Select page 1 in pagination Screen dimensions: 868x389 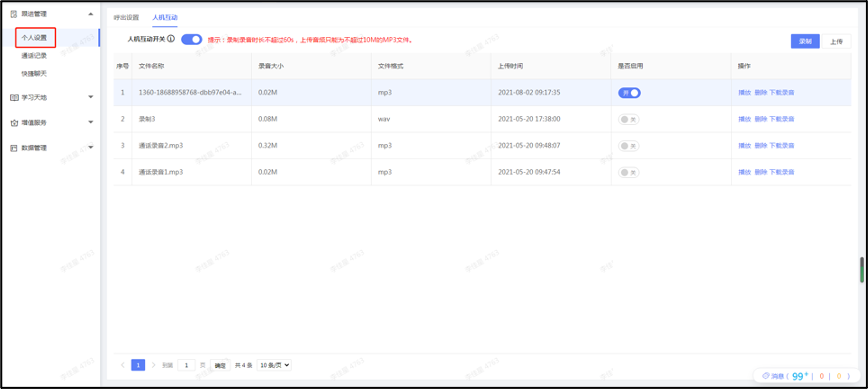tap(138, 365)
